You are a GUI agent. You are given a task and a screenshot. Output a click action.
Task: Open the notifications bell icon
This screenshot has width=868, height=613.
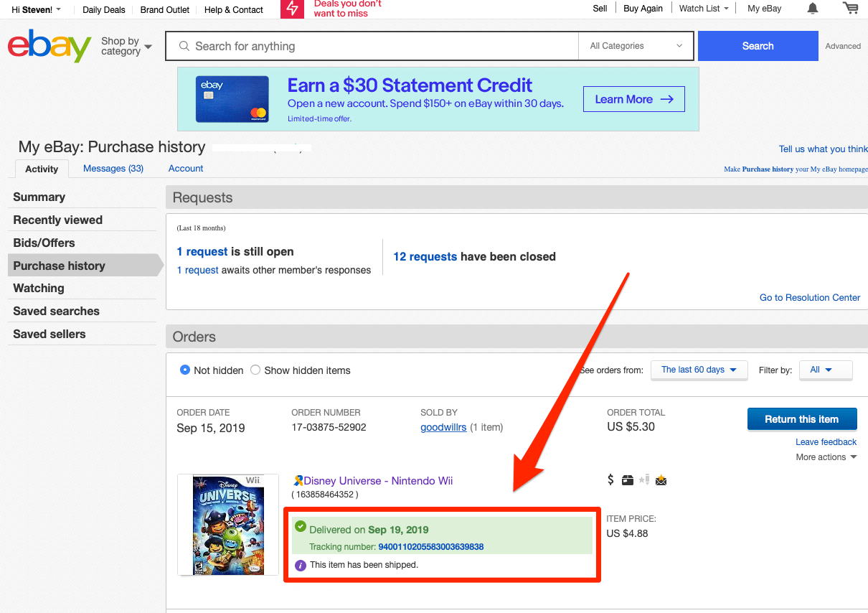click(813, 9)
